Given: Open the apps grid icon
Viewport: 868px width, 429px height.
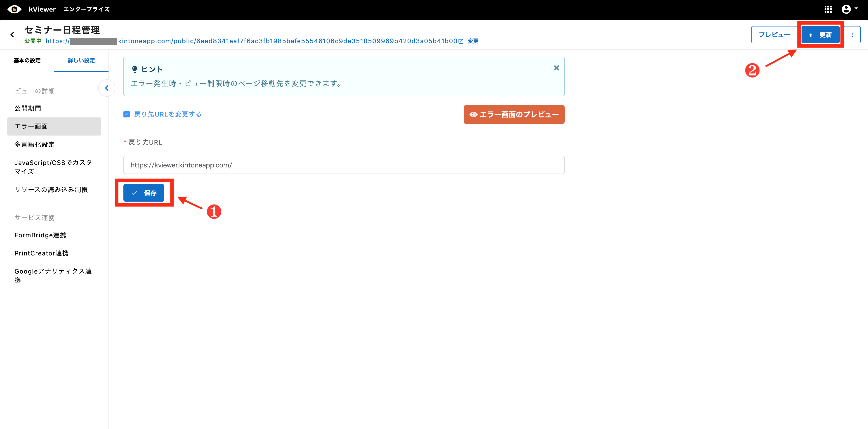Looking at the screenshot, I should tap(828, 10).
